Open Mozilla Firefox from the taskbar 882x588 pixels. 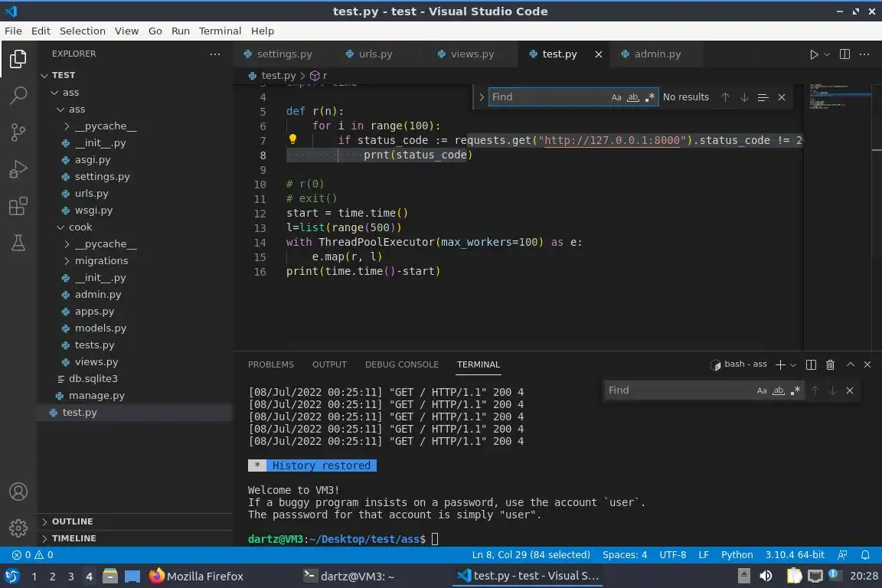(x=196, y=577)
